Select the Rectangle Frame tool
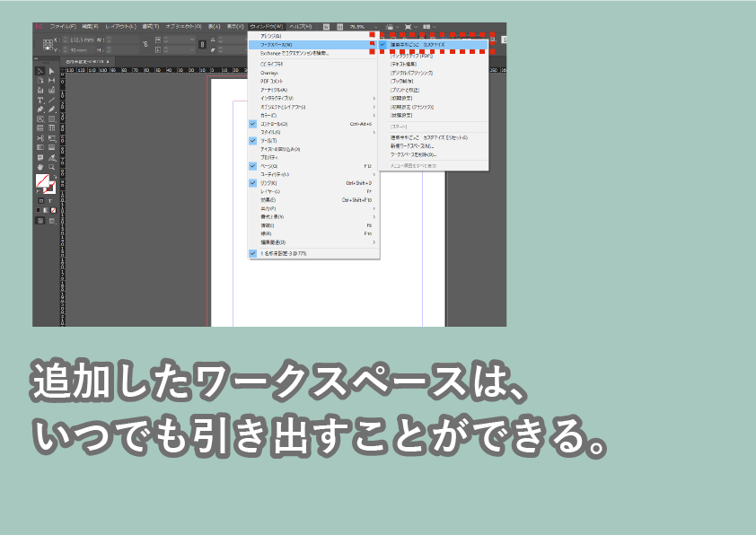 click(40, 118)
